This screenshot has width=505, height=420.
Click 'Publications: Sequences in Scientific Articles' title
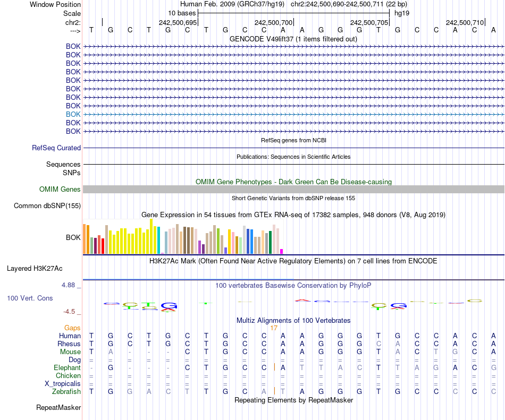293,157
